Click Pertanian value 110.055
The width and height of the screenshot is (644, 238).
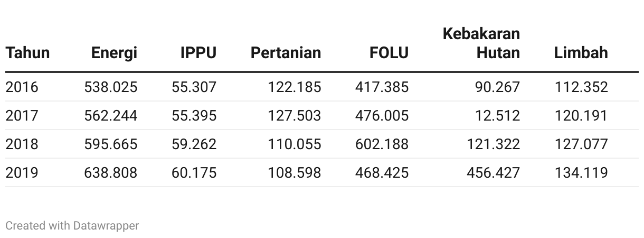295,144
